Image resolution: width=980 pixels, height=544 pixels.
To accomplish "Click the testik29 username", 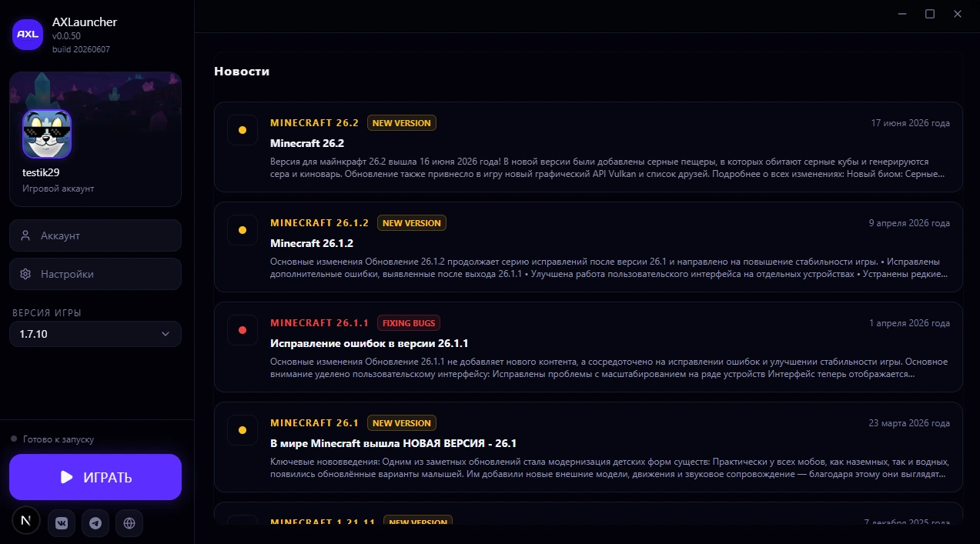I will tap(41, 172).
